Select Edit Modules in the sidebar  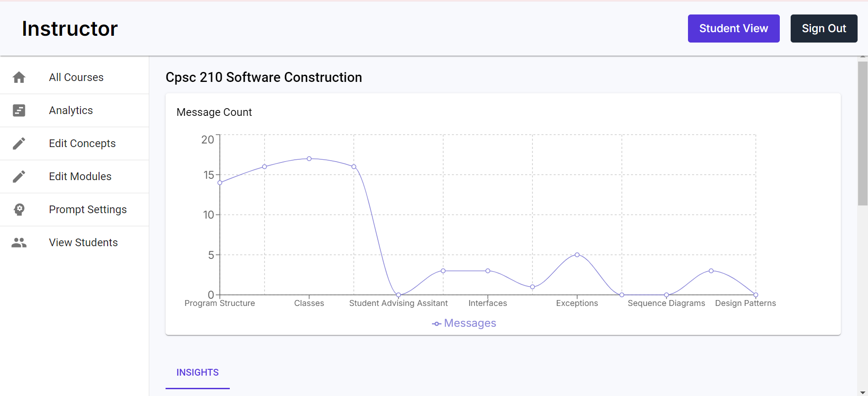[75, 177]
